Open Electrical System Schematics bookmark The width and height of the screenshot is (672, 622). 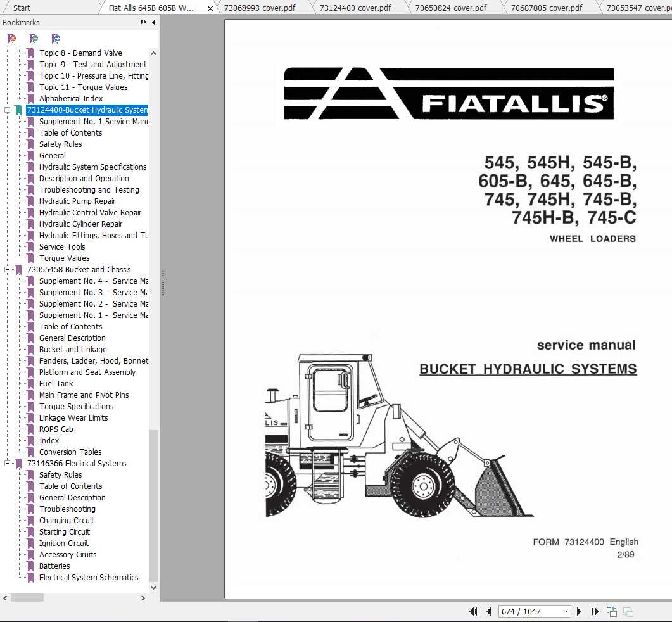(89, 578)
